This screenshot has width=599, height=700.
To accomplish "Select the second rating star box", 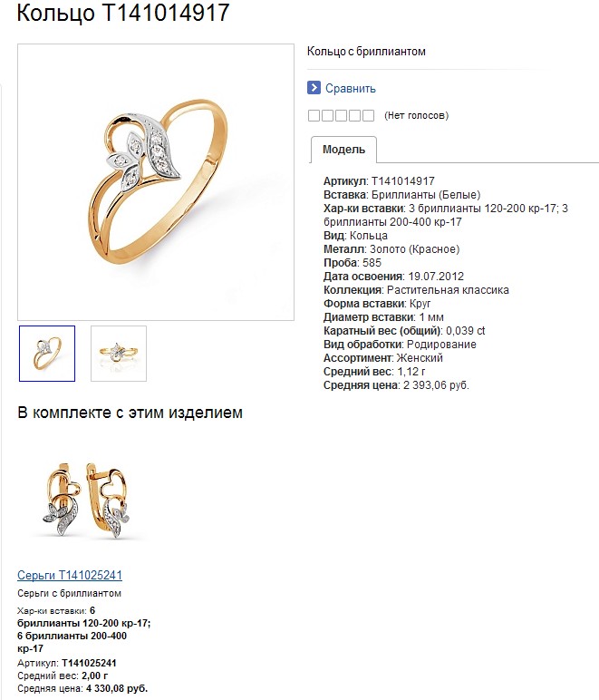I will (327, 116).
